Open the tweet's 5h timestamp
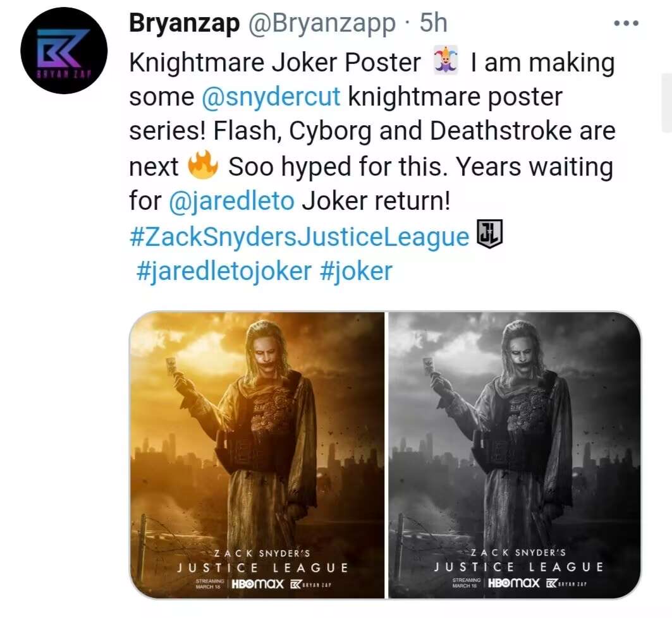 (x=433, y=24)
